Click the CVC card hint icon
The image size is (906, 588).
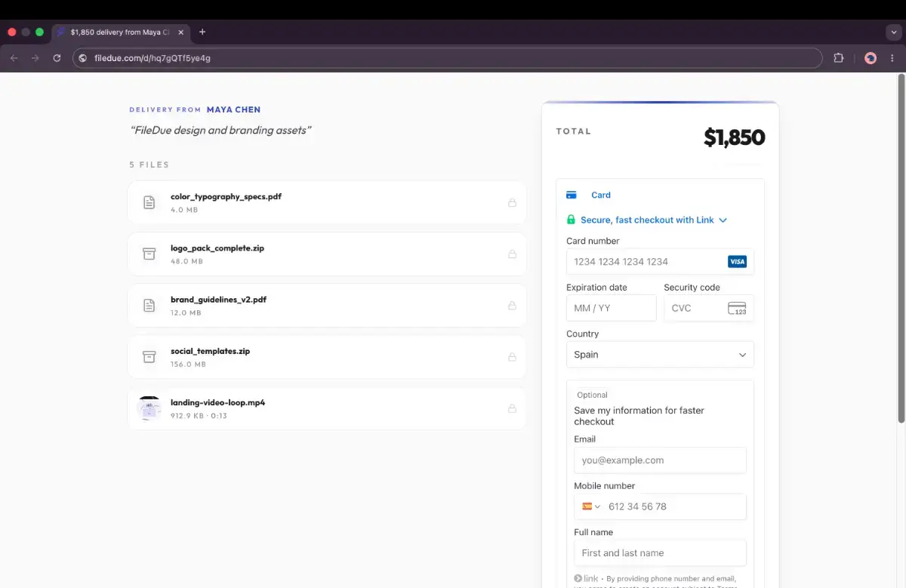(737, 308)
